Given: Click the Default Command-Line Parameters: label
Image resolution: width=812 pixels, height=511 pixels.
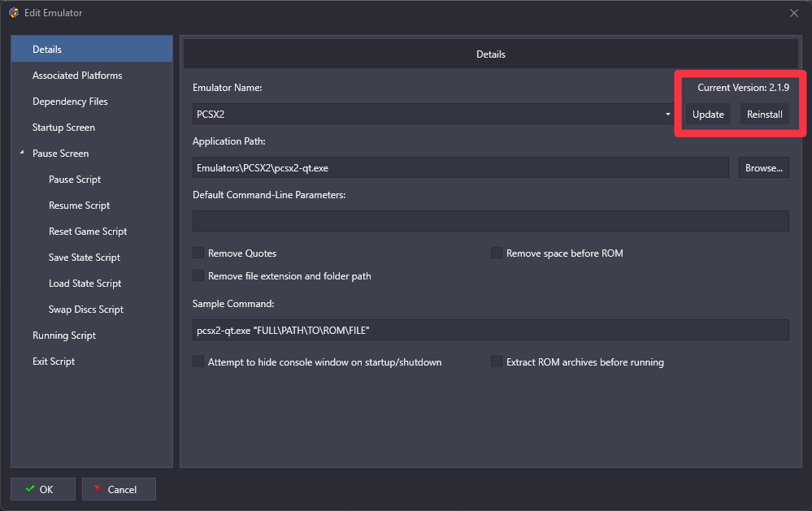Looking at the screenshot, I should pos(269,195).
